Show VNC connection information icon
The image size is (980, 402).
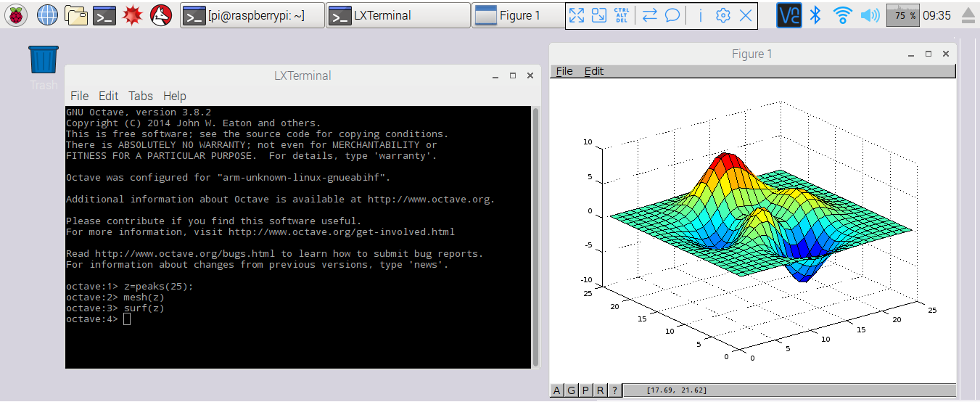click(700, 15)
